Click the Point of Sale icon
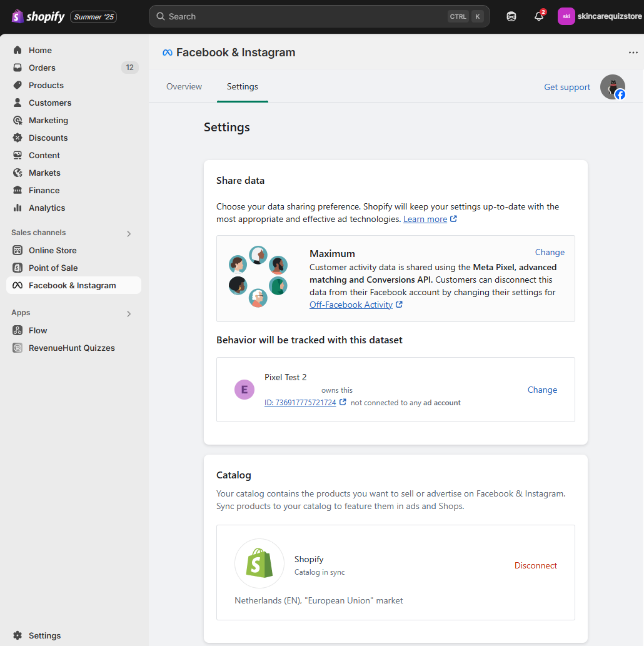This screenshot has width=644, height=646. click(18, 268)
